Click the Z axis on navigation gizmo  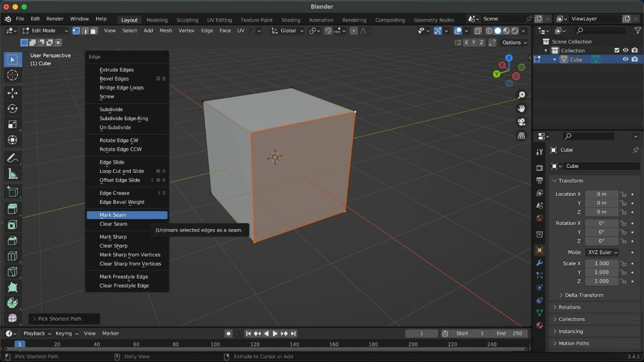click(x=509, y=58)
